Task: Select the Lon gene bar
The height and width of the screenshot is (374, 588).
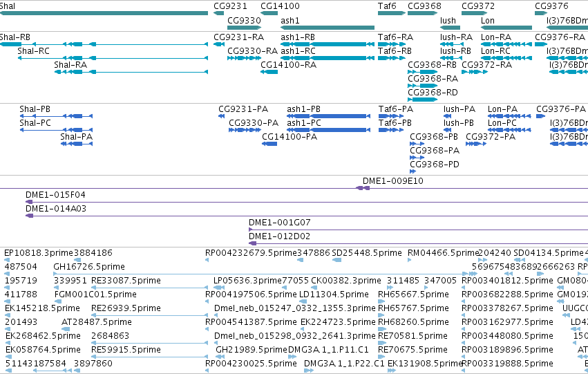Action: [506, 28]
